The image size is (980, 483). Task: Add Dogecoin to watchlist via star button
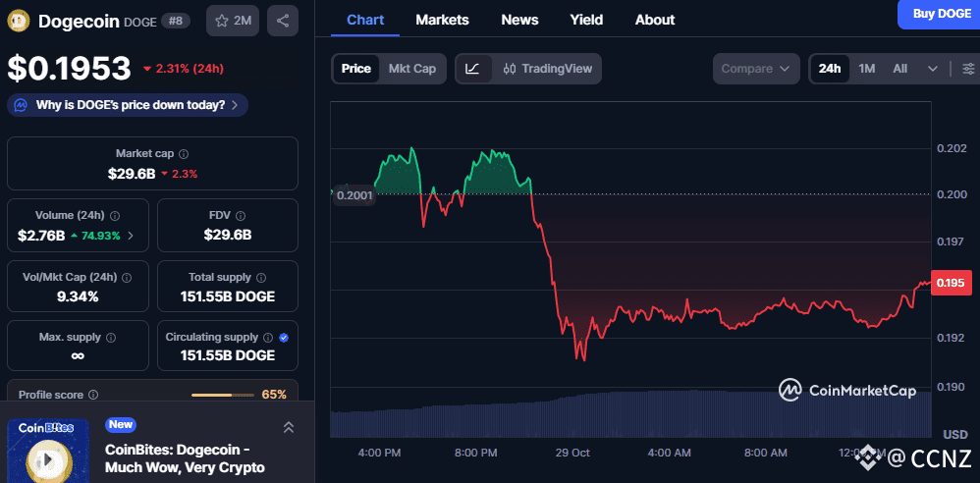[233, 21]
